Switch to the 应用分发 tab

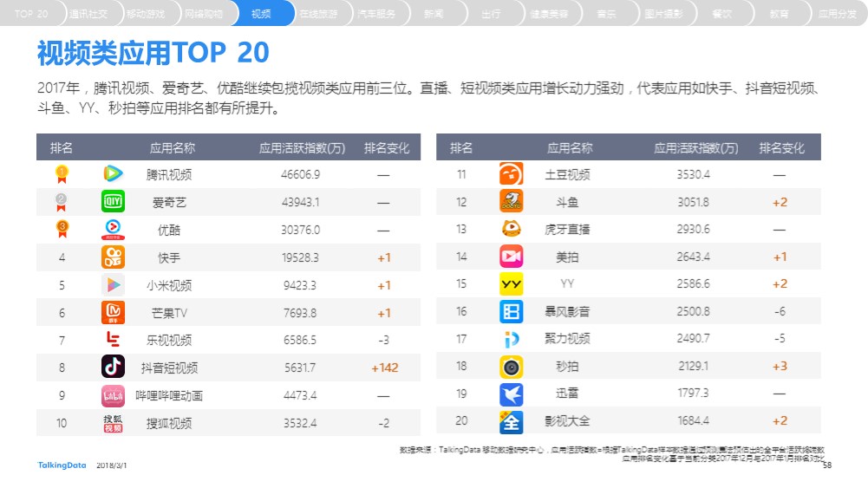coord(838,14)
